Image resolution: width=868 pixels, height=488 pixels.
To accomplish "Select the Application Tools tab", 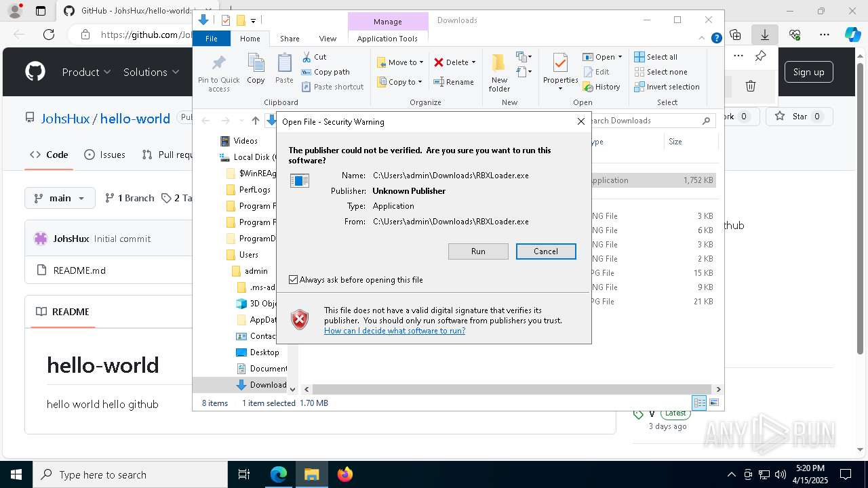I will (387, 39).
